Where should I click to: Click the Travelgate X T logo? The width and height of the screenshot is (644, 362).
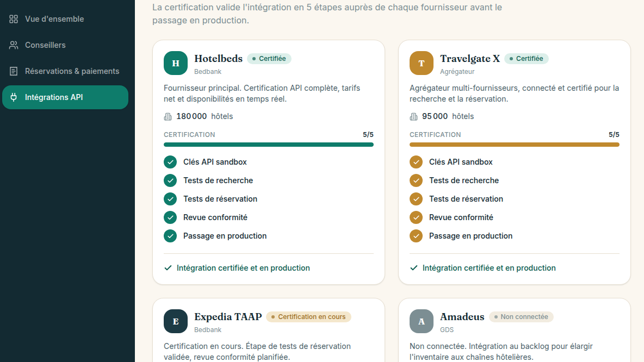(422, 63)
